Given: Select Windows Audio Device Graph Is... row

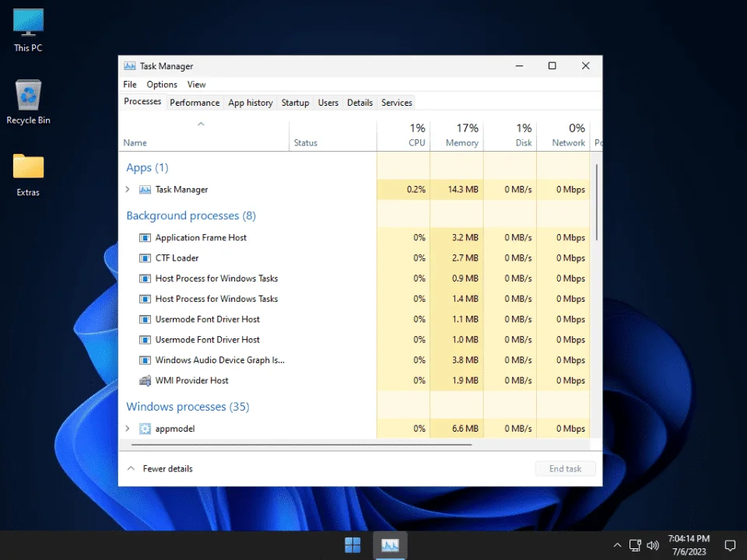Looking at the screenshot, I should tap(355, 360).
